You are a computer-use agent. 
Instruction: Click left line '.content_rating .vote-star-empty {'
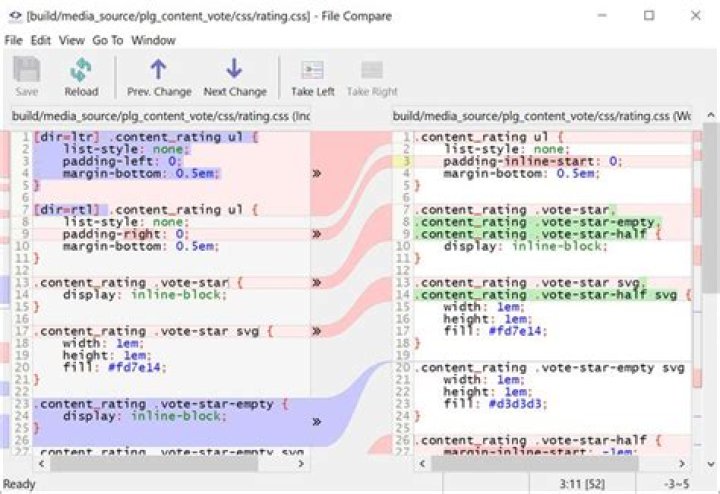pyautogui.click(x=161, y=404)
